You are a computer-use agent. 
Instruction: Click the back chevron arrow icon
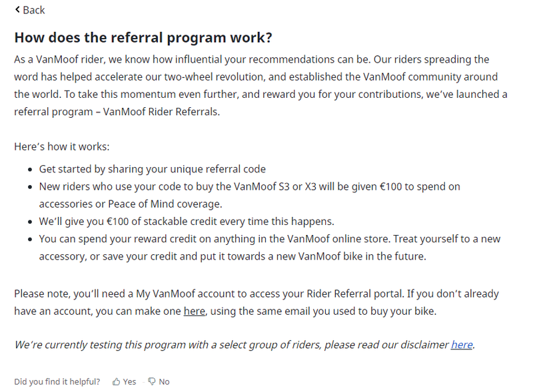click(17, 10)
